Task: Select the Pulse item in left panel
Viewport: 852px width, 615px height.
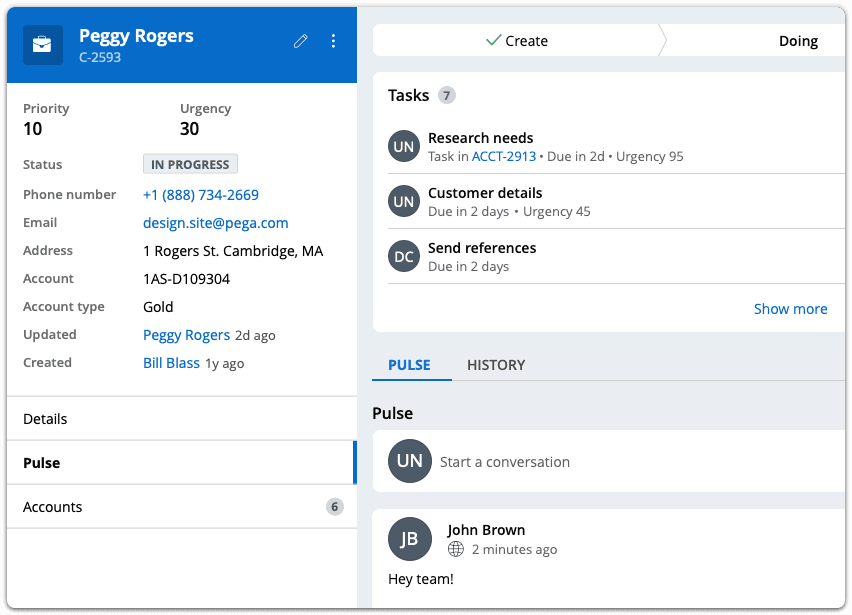Action: click(x=182, y=463)
